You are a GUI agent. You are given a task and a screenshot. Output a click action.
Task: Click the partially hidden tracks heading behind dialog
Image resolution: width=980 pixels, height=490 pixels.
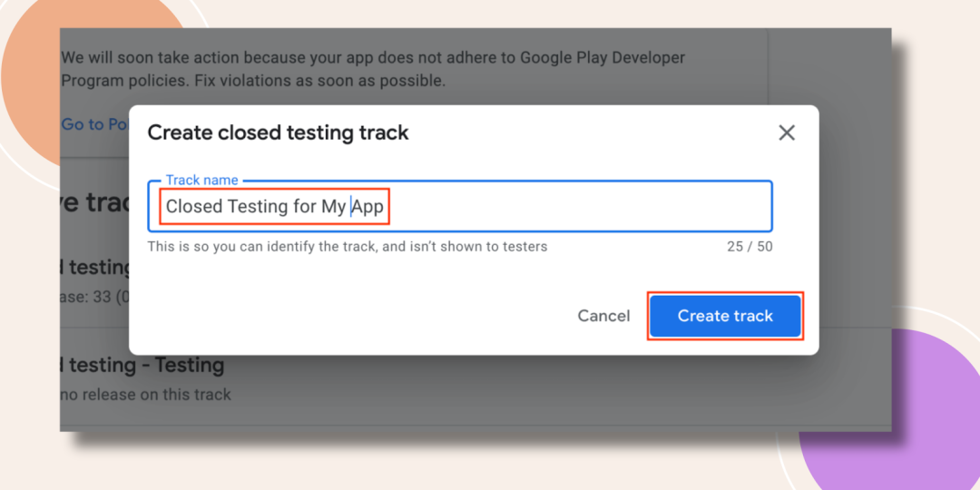coord(94,203)
